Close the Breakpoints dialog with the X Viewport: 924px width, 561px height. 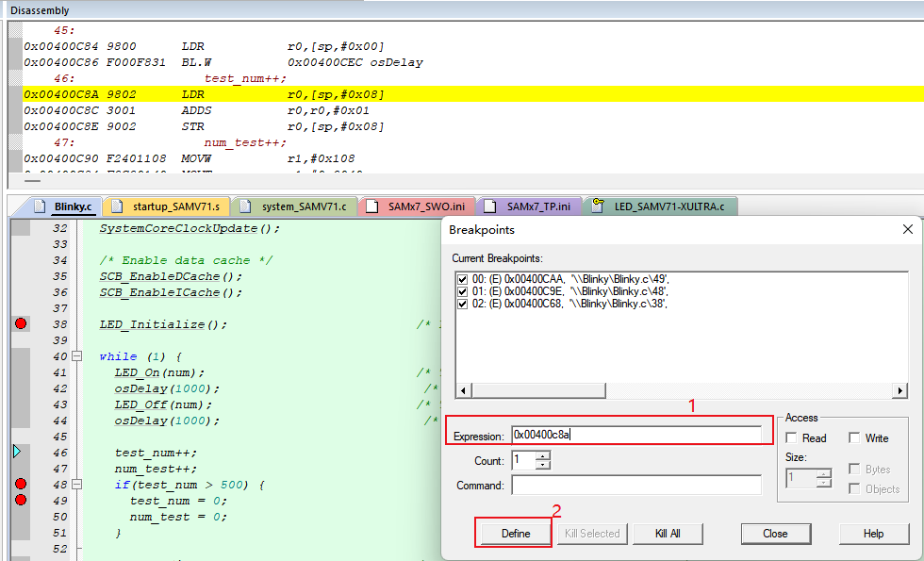[907, 229]
